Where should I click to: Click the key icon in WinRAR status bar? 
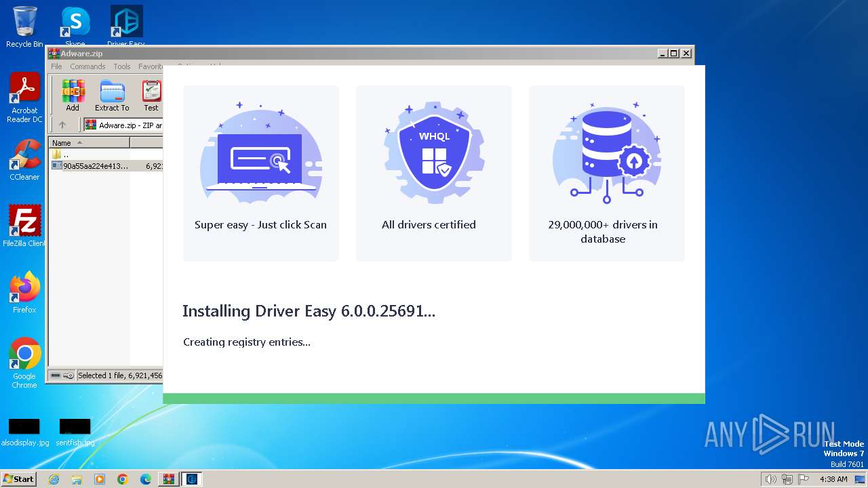(x=68, y=375)
